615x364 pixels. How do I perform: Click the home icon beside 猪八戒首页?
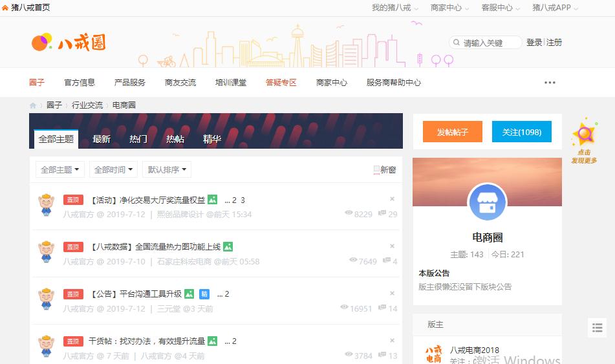(x=5, y=8)
